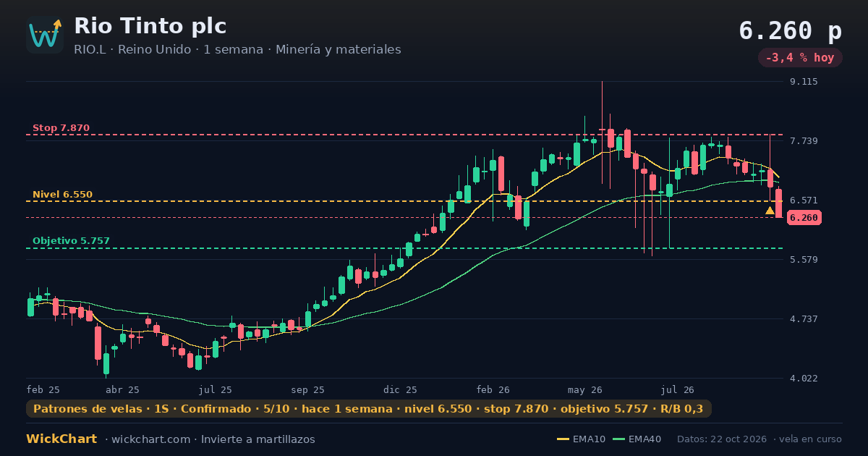Click the -3,4 % hoy change badge

pos(800,58)
